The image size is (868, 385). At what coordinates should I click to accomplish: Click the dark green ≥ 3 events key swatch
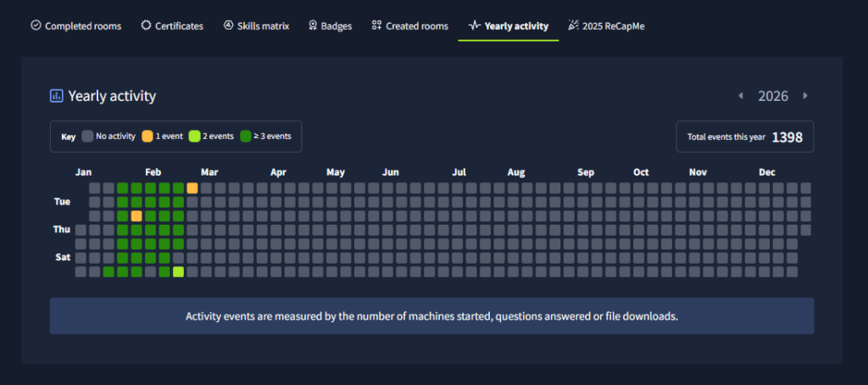(x=246, y=136)
